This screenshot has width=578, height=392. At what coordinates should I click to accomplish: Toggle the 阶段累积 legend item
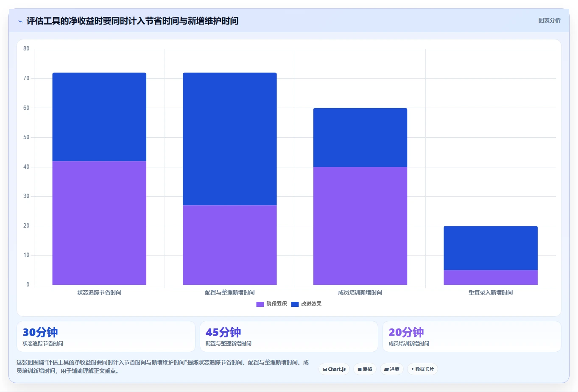tap(271, 304)
